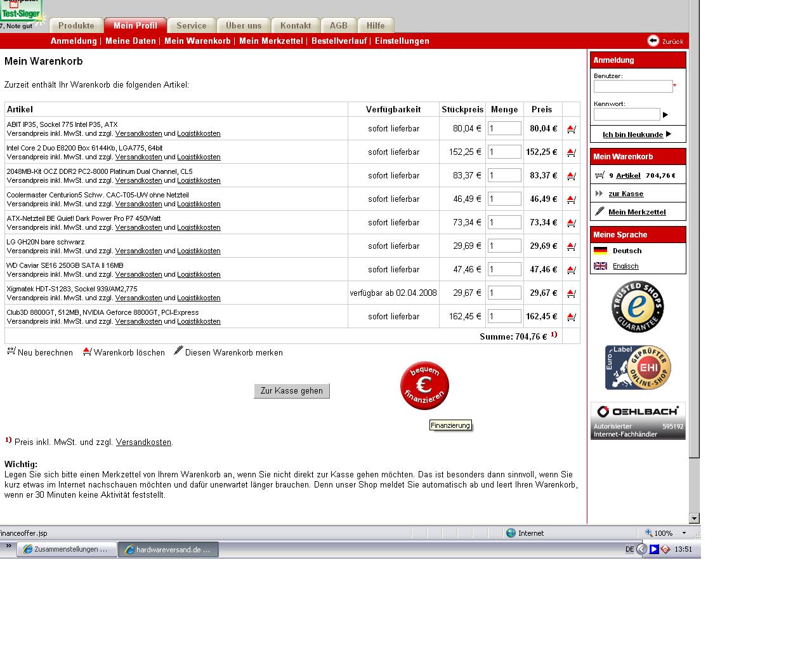Open the Kontakt tab

(x=296, y=25)
